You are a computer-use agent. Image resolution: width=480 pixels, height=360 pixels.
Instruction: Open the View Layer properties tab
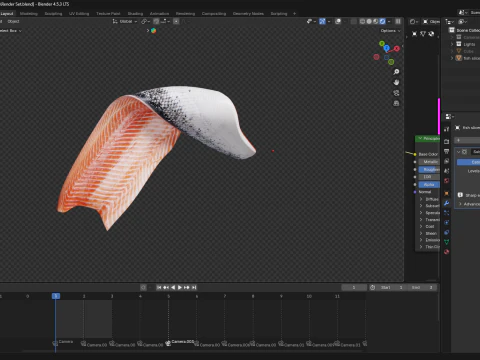(x=447, y=161)
